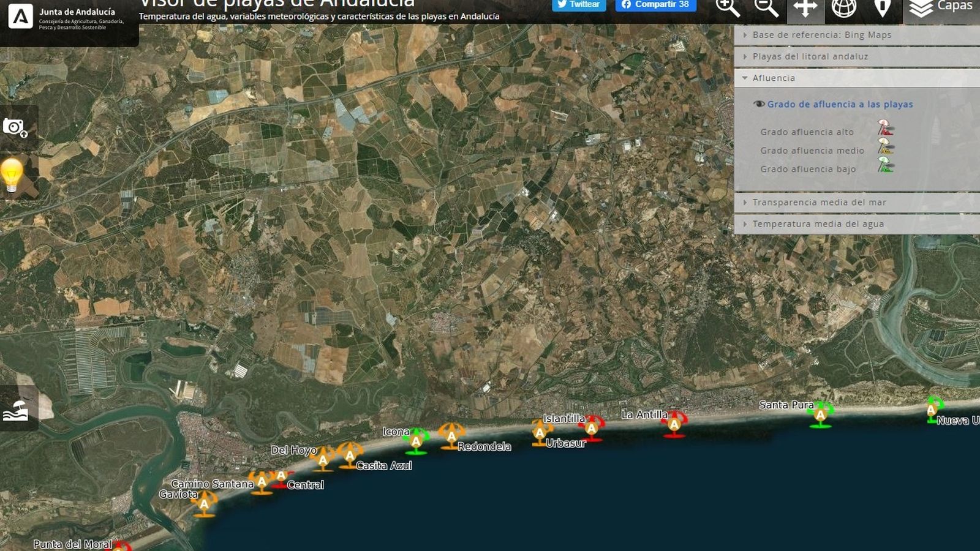Click the Facebook Compartir button
The image size is (980, 551).
point(655,5)
